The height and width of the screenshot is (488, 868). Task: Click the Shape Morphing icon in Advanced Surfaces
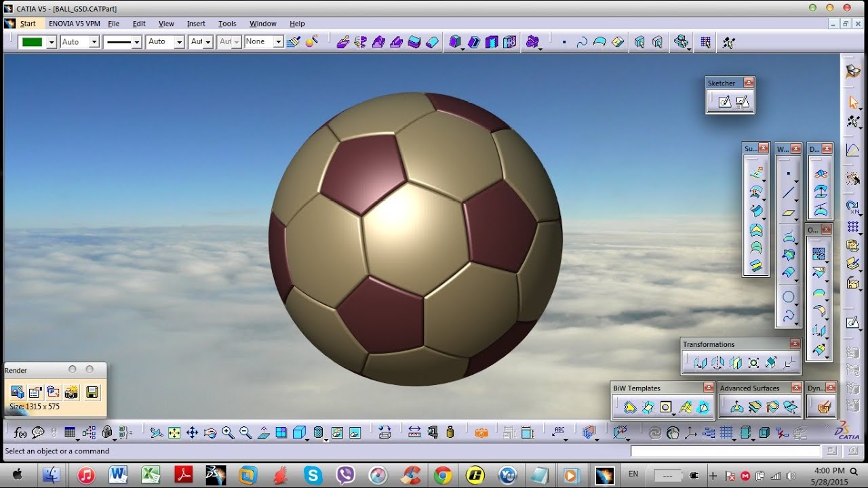click(790, 407)
